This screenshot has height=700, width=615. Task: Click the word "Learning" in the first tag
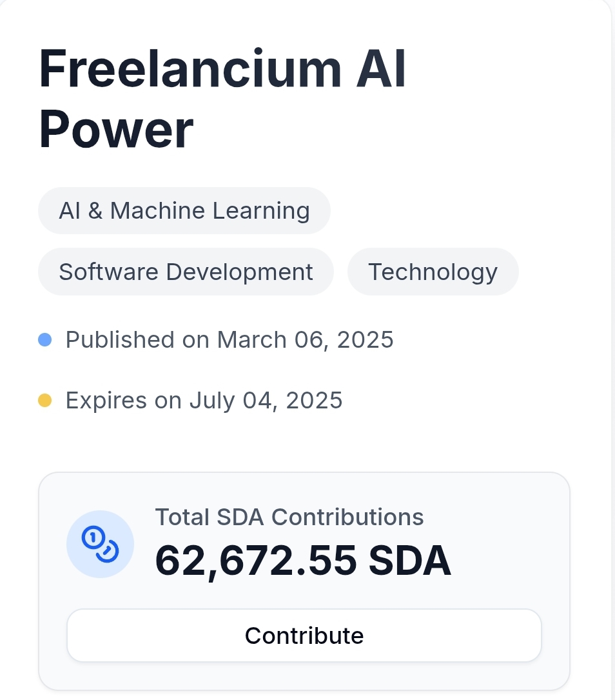coord(262,211)
